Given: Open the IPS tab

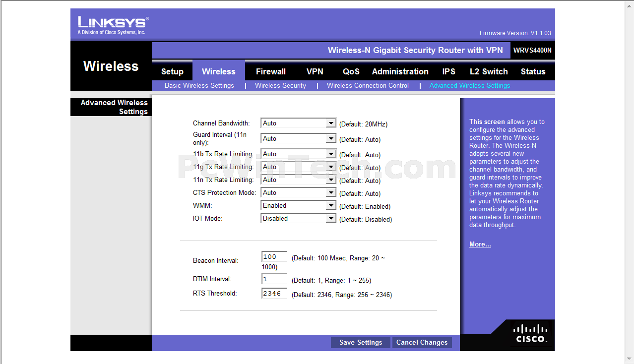Looking at the screenshot, I should (x=449, y=71).
